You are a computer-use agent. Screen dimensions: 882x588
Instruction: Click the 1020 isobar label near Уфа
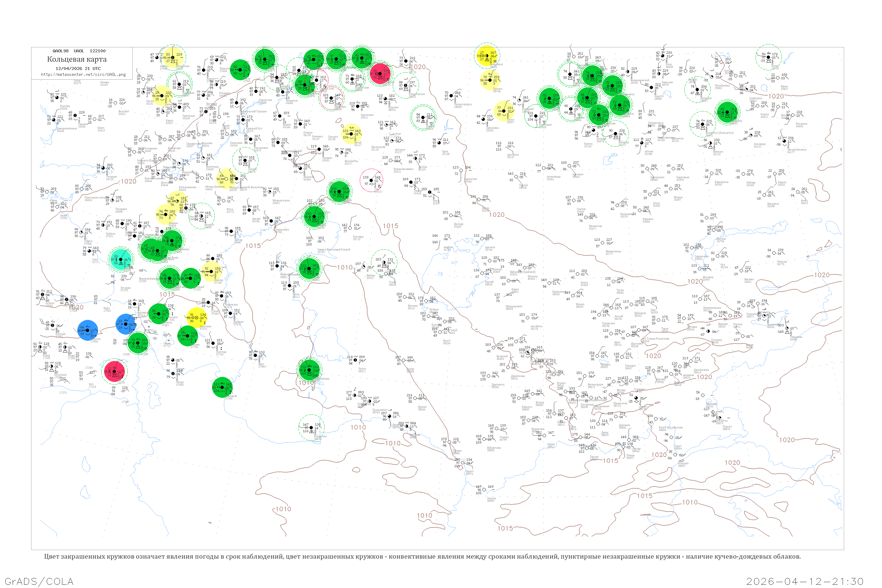[419, 67]
